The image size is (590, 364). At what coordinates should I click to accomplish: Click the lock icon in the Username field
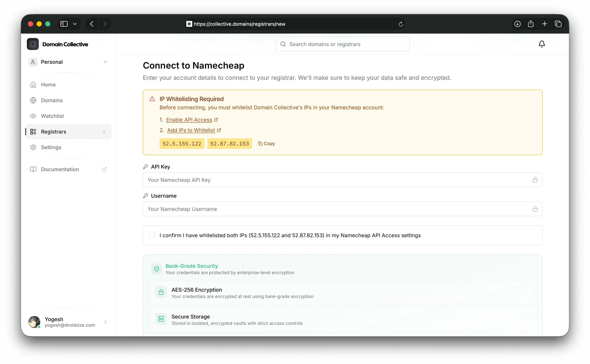coord(535,209)
